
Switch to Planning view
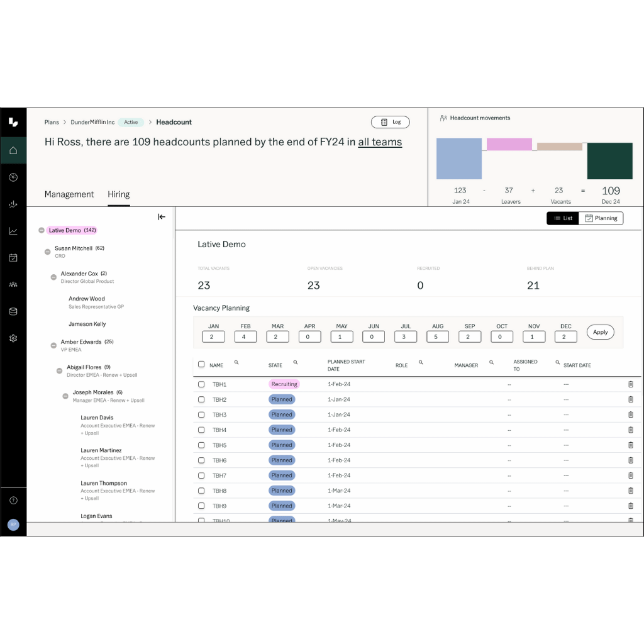(601, 218)
